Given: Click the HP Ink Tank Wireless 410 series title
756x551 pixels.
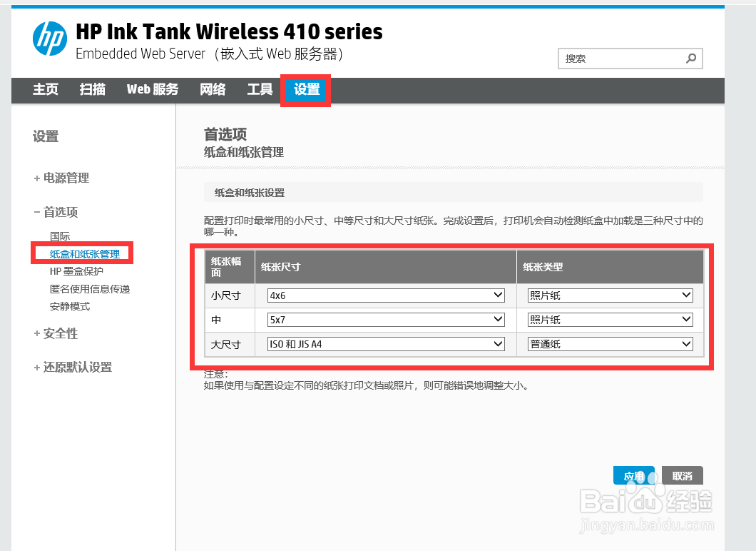Looking at the screenshot, I should [x=229, y=32].
